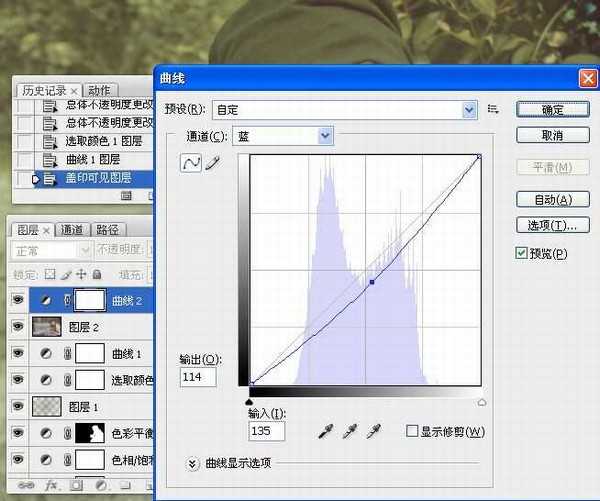Enable the 显示修剪 show clipping checkbox
The width and height of the screenshot is (600, 501).
click(413, 431)
